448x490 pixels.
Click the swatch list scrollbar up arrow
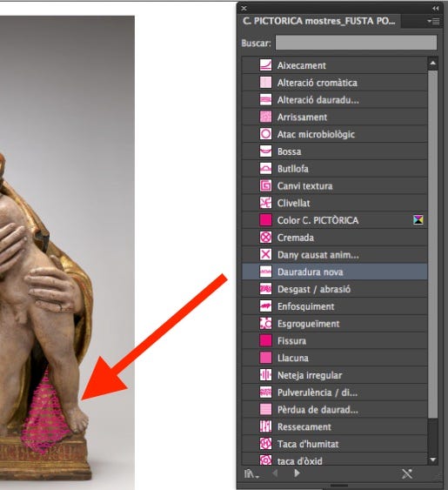click(433, 64)
